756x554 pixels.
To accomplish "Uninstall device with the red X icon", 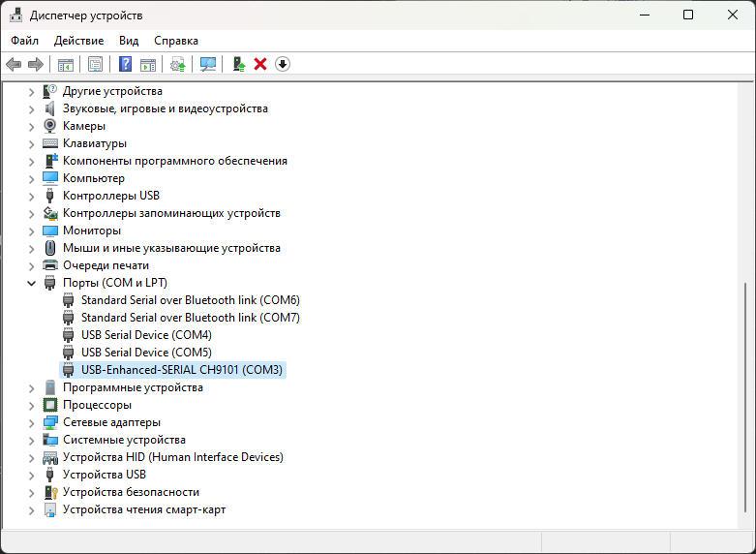I will click(x=260, y=64).
